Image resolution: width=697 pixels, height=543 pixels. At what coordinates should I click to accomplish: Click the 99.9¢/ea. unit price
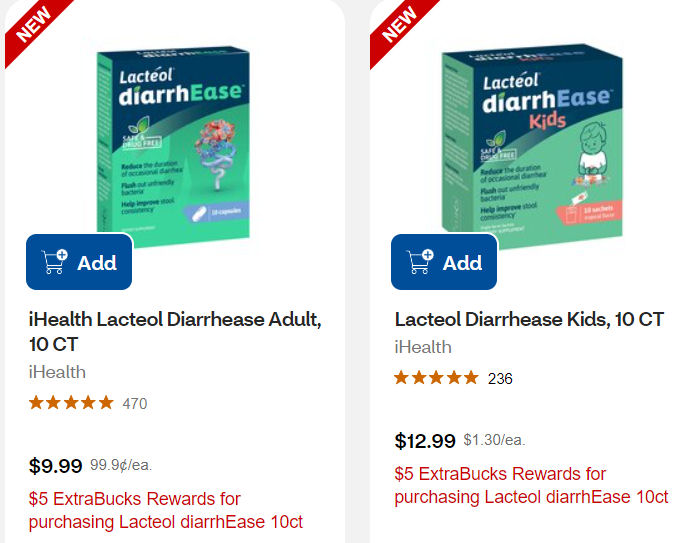click(121, 465)
